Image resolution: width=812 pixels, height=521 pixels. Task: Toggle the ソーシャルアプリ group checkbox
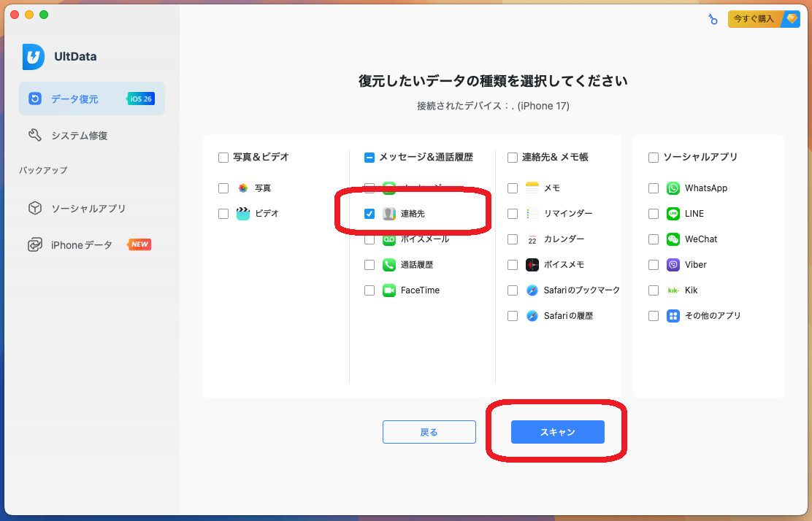pyautogui.click(x=654, y=158)
